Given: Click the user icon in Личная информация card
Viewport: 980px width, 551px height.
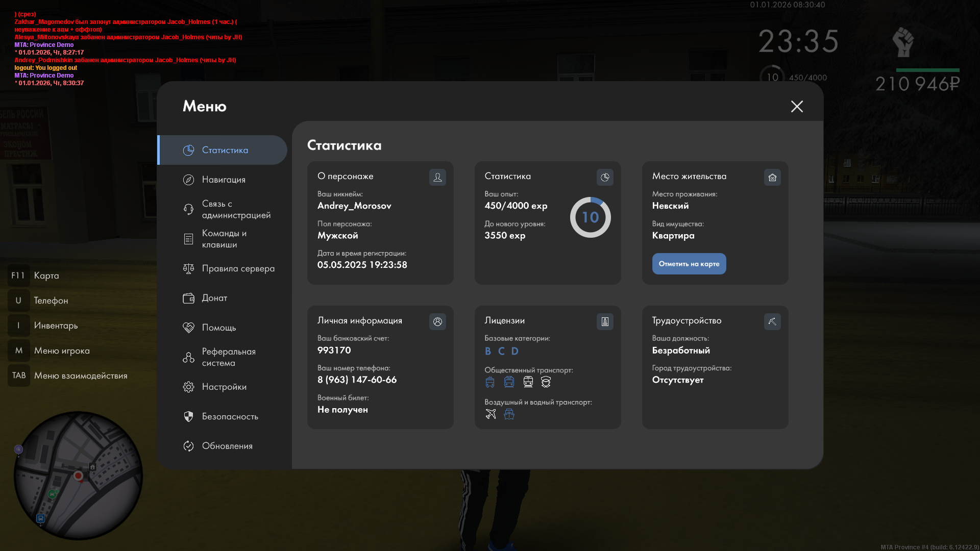Looking at the screenshot, I should [x=437, y=321].
